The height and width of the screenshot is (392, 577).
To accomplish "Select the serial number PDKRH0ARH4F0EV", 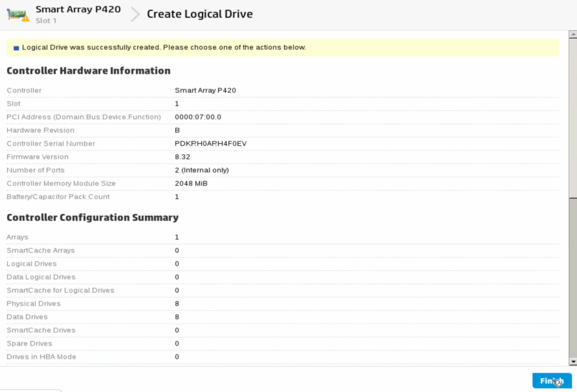I will (x=211, y=144).
